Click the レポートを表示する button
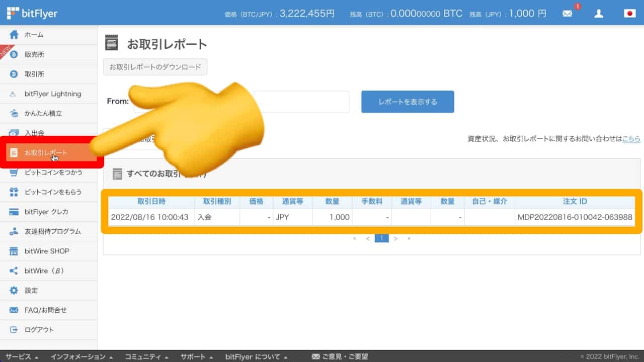Image resolution: width=644 pixels, height=362 pixels. click(x=408, y=102)
